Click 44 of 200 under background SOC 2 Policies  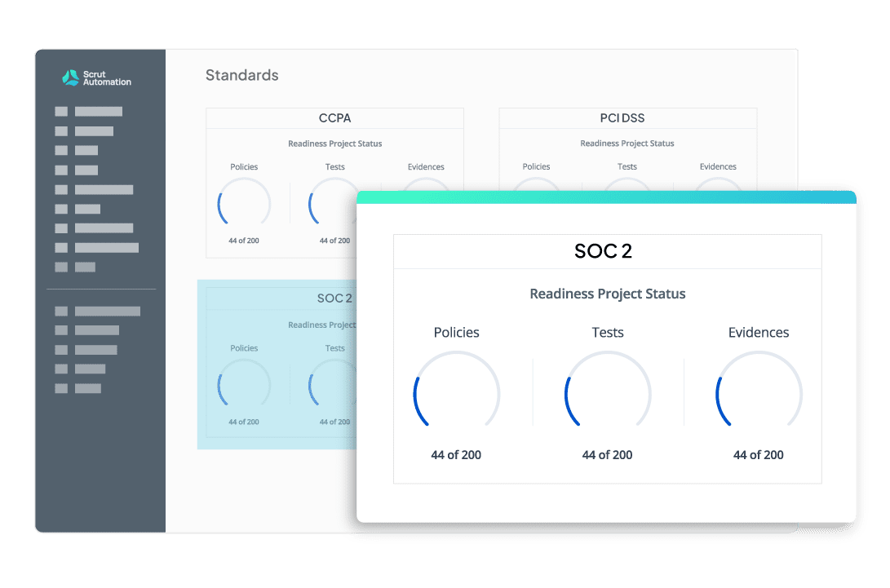[244, 422]
